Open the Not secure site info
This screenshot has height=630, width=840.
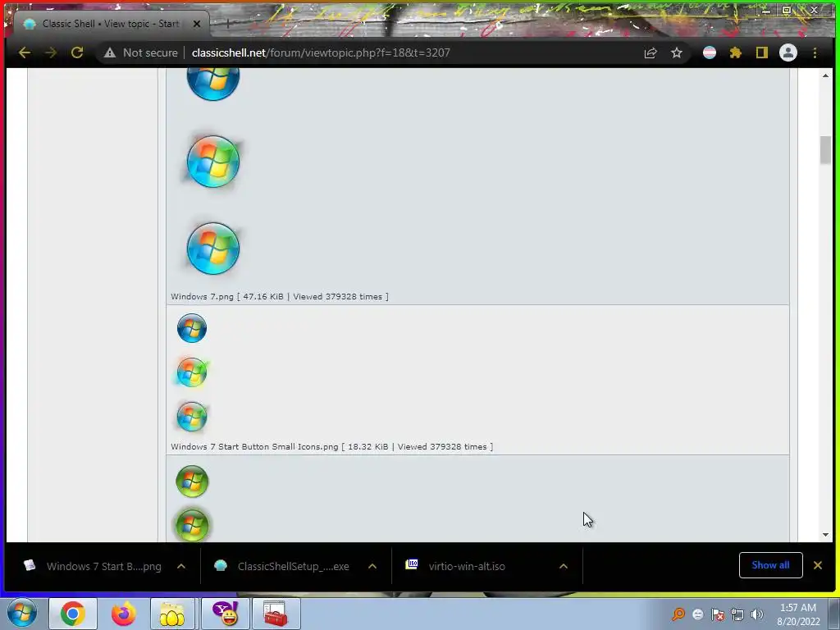pos(141,52)
